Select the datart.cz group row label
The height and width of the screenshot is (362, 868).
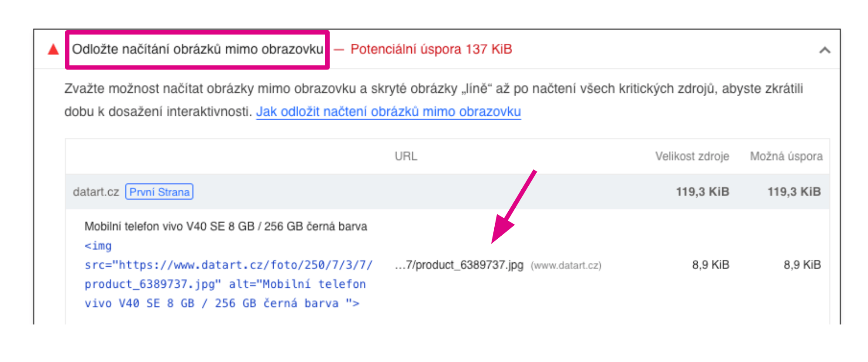click(96, 192)
